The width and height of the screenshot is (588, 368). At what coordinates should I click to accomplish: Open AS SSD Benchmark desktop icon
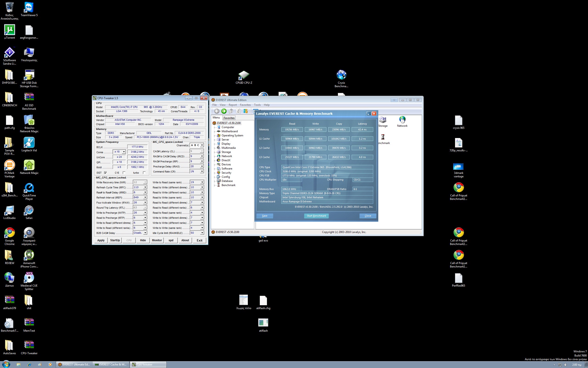pyautogui.click(x=29, y=101)
